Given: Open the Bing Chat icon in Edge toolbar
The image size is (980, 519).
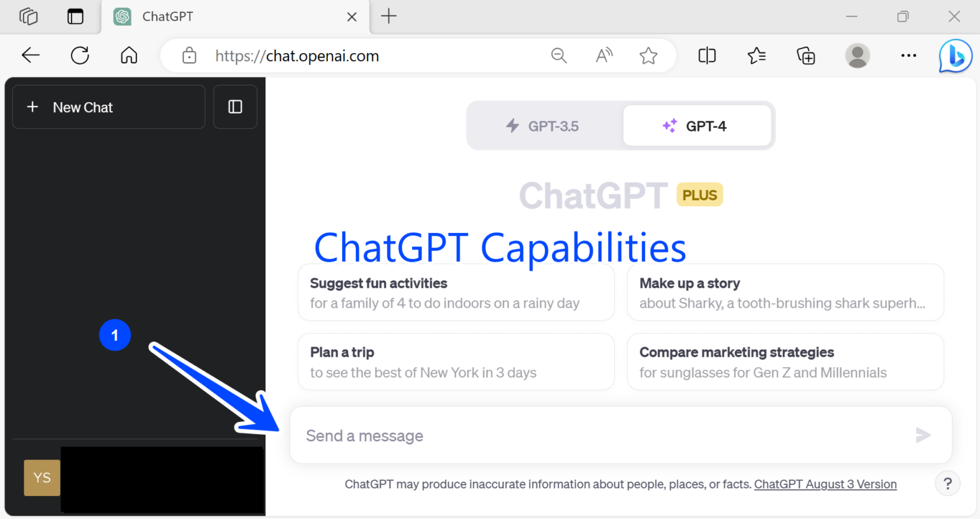Looking at the screenshot, I should pyautogui.click(x=955, y=56).
